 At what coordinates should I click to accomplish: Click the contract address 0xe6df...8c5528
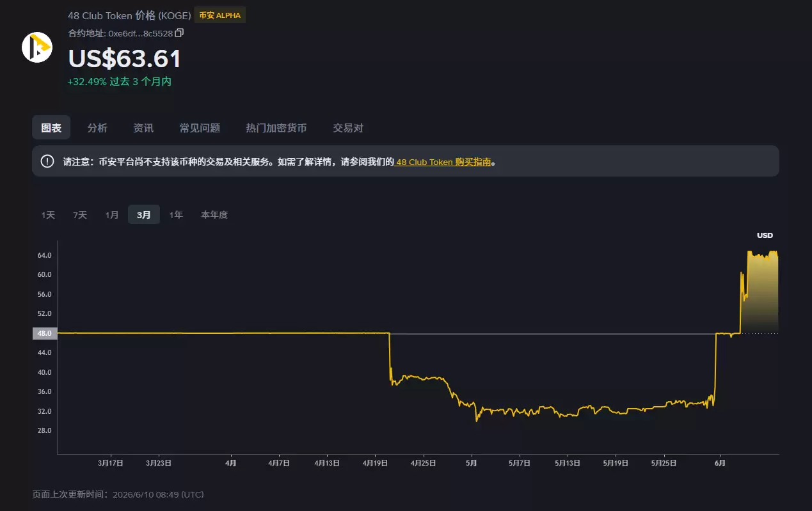141,33
